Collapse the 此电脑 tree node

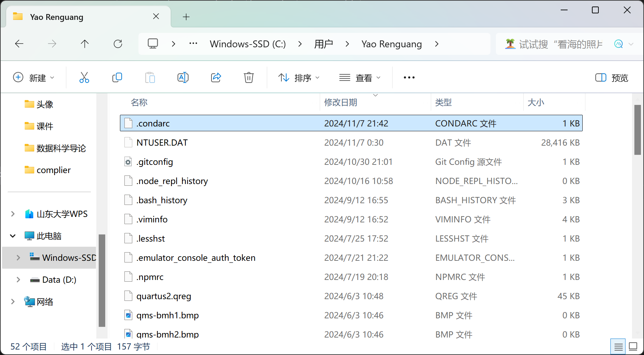(13, 236)
